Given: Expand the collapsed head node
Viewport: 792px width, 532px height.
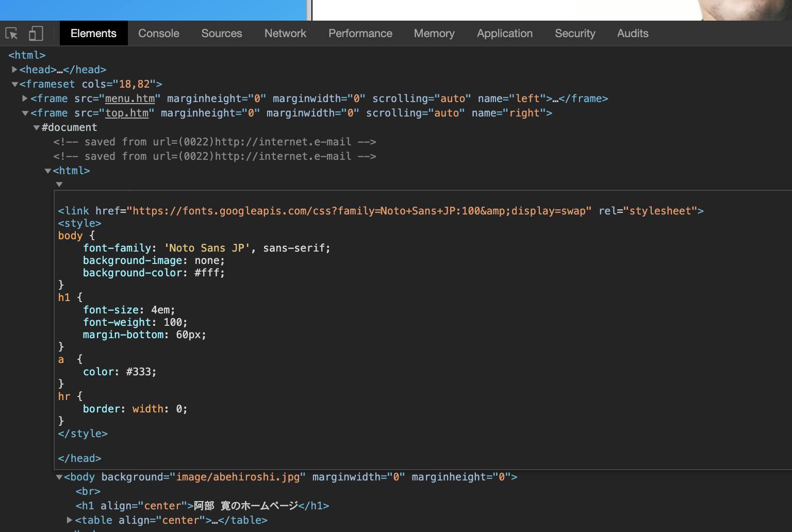Looking at the screenshot, I should 15,70.
